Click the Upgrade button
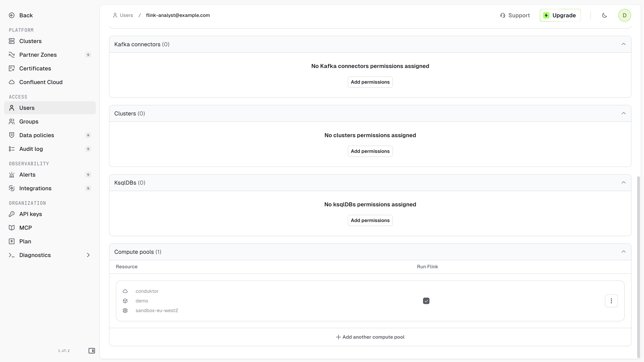Screen dimensions: 644x362 click(x=560, y=15)
